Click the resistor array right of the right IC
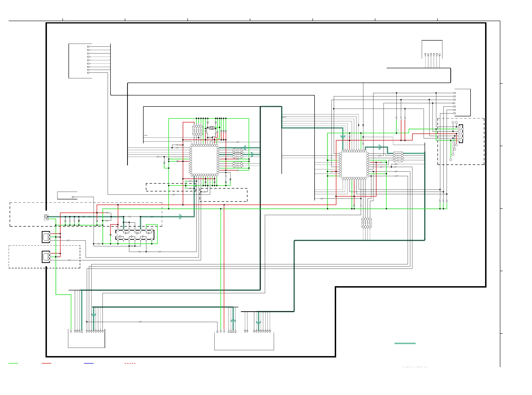 tap(398, 157)
